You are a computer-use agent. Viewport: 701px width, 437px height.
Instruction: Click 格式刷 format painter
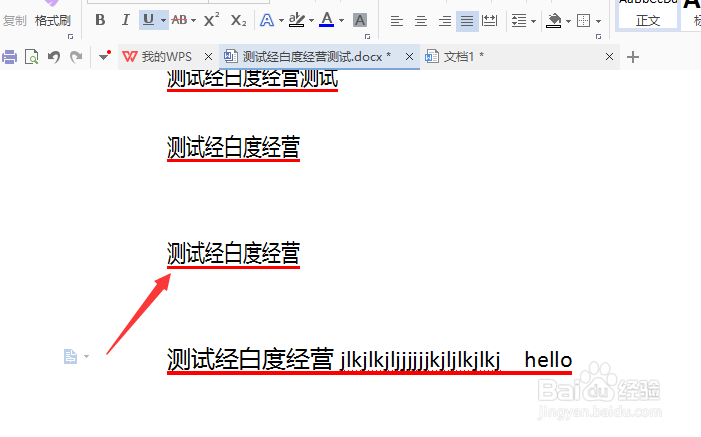click(x=53, y=21)
